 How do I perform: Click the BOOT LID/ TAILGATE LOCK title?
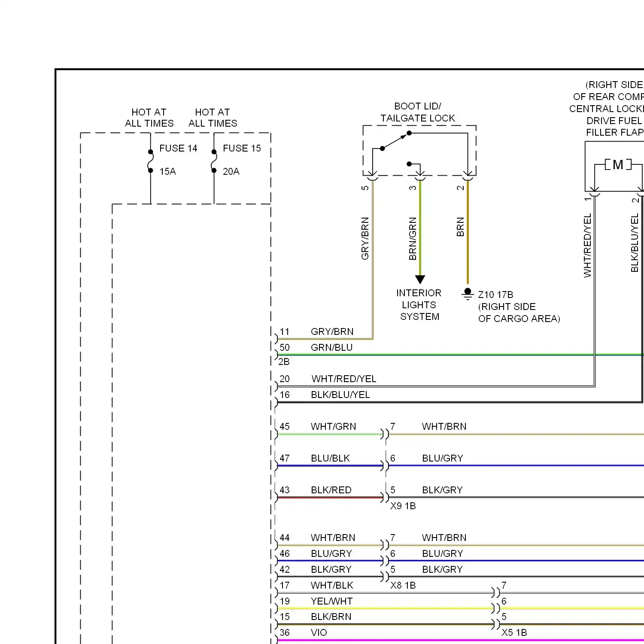click(x=418, y=112)
